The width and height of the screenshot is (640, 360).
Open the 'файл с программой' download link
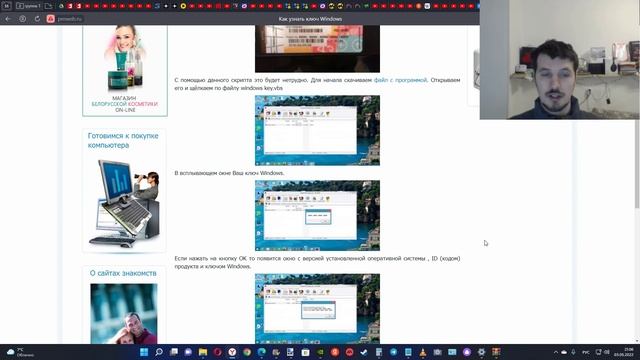coord(400,80)
